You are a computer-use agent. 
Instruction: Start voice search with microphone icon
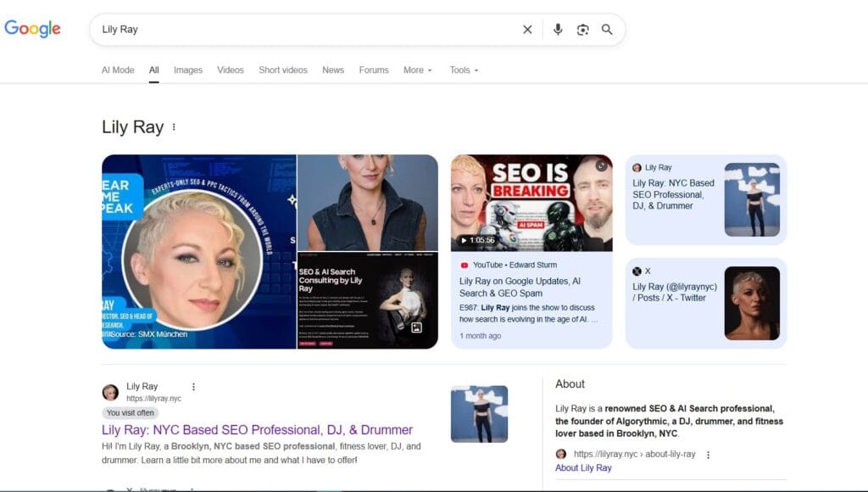558,30
